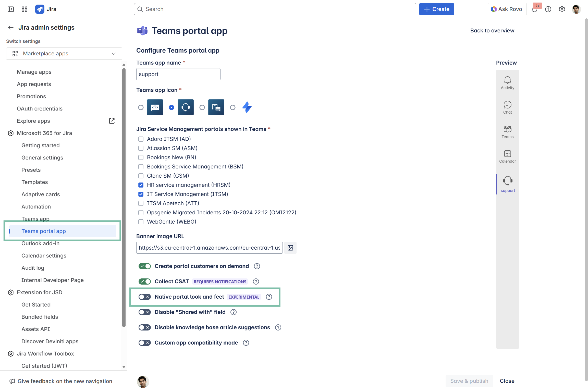Open the help question mark in top bar
Viewport: 588px width, 392px height.
(548, 9)
